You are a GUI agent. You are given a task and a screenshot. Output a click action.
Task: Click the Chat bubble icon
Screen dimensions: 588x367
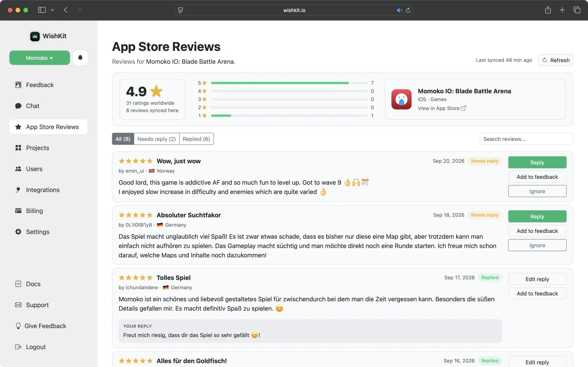[18, 106]
